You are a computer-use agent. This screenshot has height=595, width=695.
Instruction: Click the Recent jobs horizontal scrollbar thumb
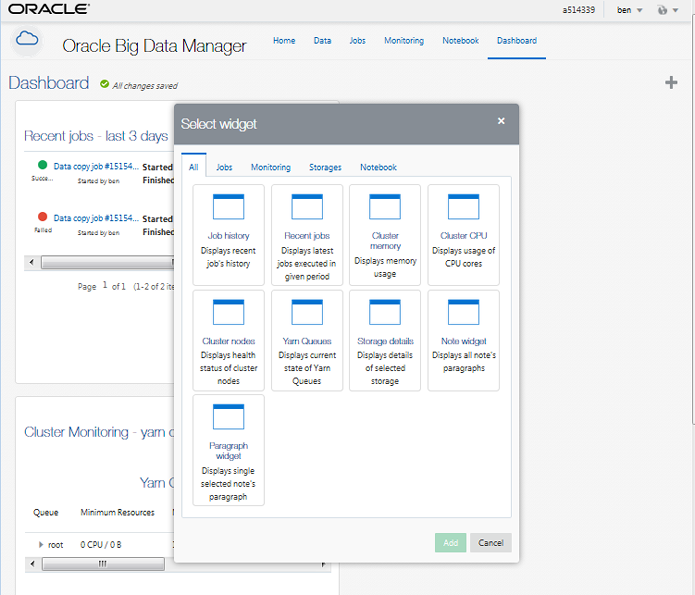[107, 262]
